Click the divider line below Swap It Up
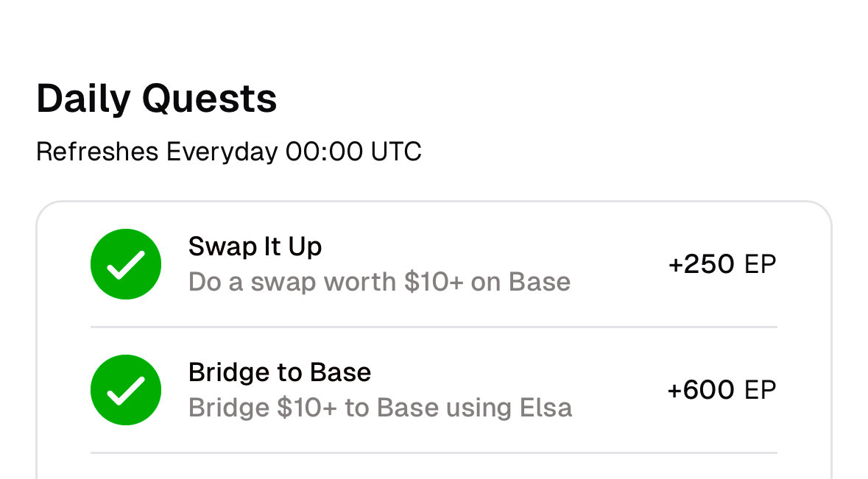 tap(433, 327)
